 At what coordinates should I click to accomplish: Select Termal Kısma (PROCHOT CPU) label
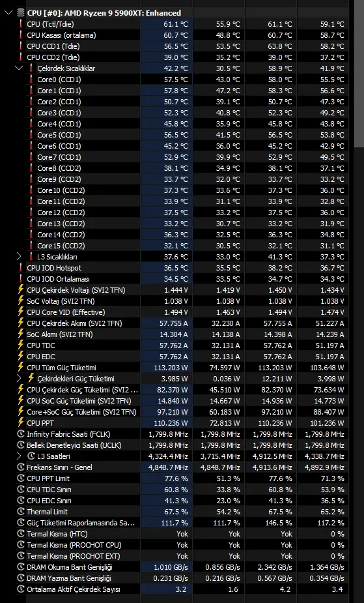(74, 545)
